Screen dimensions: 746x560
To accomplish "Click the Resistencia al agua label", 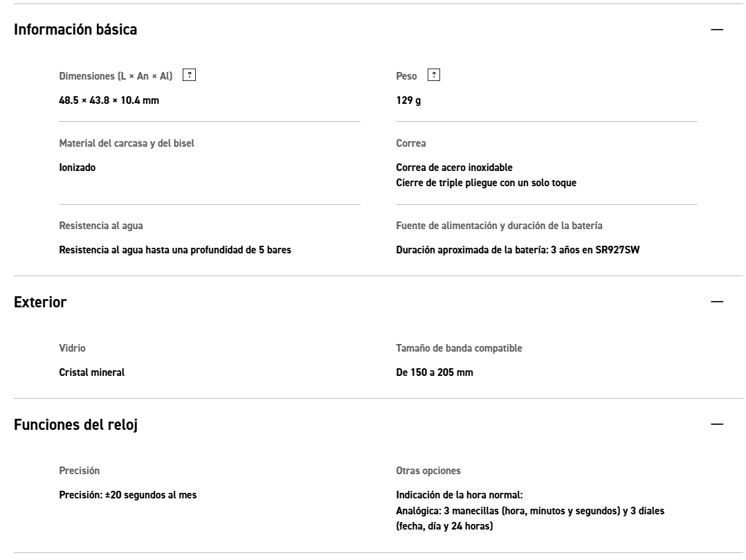I will (101, 226).
